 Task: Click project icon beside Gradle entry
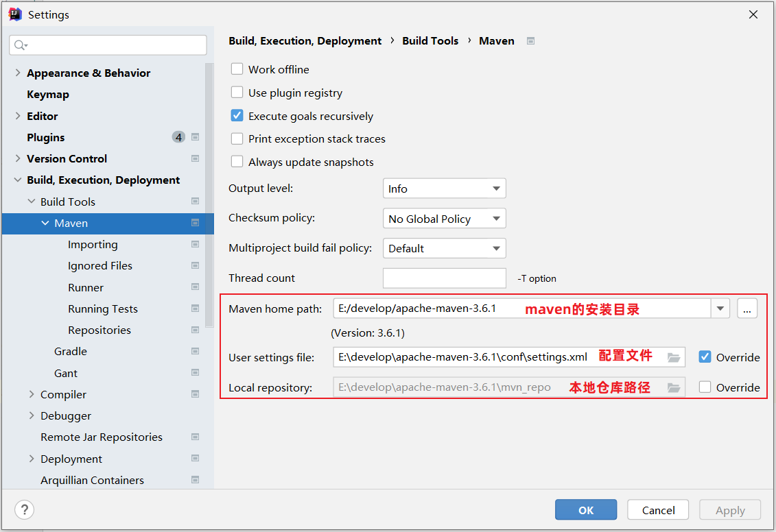click(x=196, y=351)
